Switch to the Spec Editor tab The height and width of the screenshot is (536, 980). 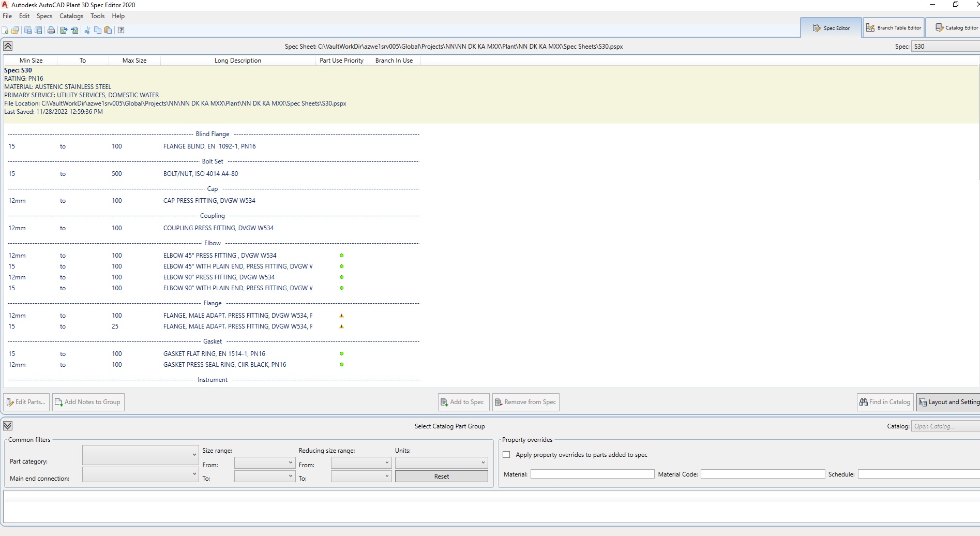831,28
